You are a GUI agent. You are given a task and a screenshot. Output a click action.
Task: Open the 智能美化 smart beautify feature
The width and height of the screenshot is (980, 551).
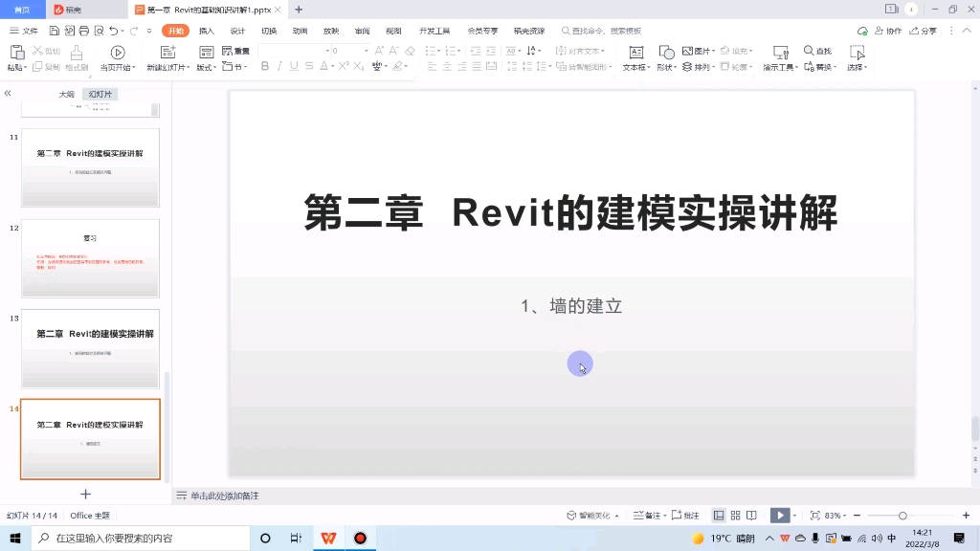588,515
